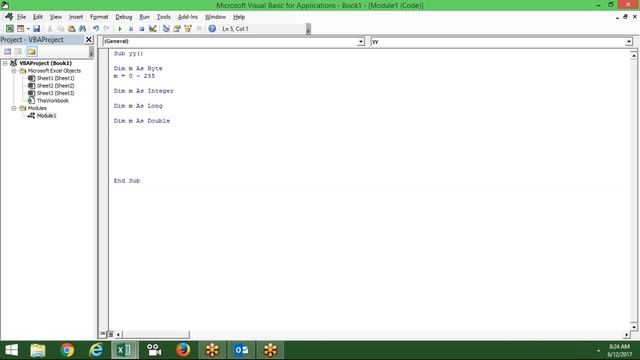Image resolution: width=640 pixels, height=360 pixels.
Task: Open Visual Basic Help with the question mark icon
Action: [x=212, y=29]
